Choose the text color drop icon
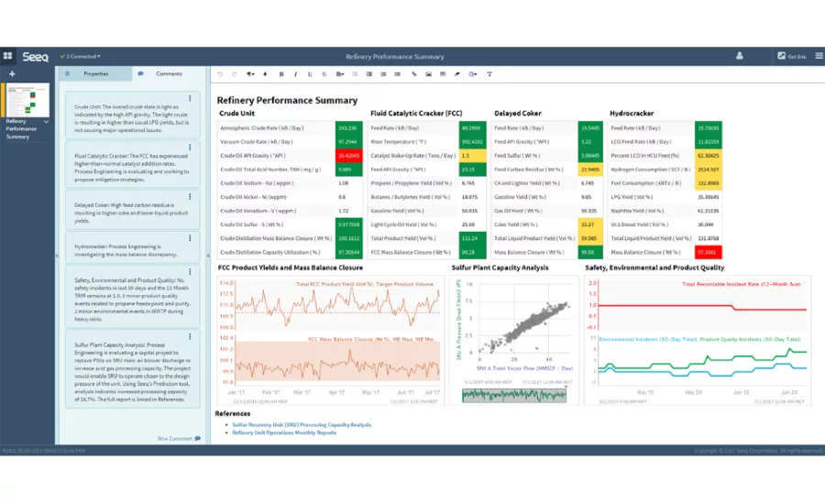The height and width of the screenshot is (504, 825). (x=265, y=74)
